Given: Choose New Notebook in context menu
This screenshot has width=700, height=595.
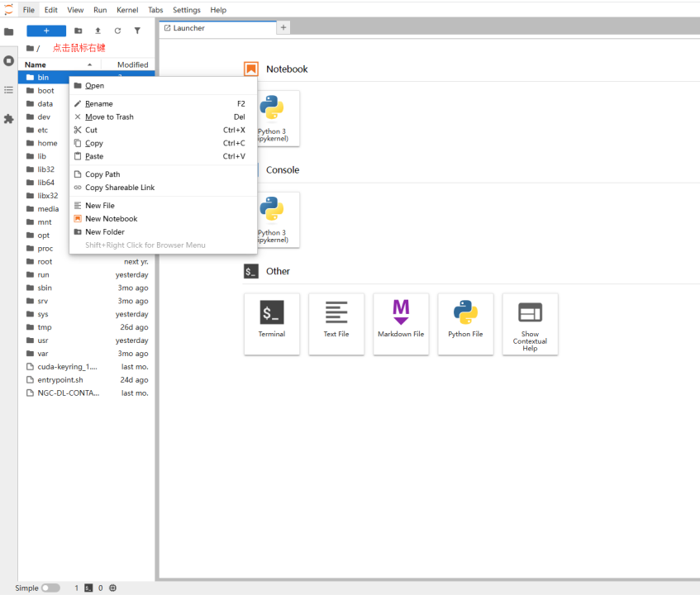Looking at the screenshot, I should 163,219.
